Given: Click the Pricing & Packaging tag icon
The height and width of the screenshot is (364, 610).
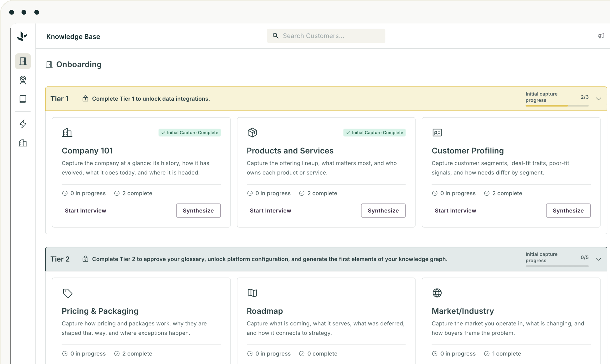Looking at the screenshot, I should click(x=67, y=293).
